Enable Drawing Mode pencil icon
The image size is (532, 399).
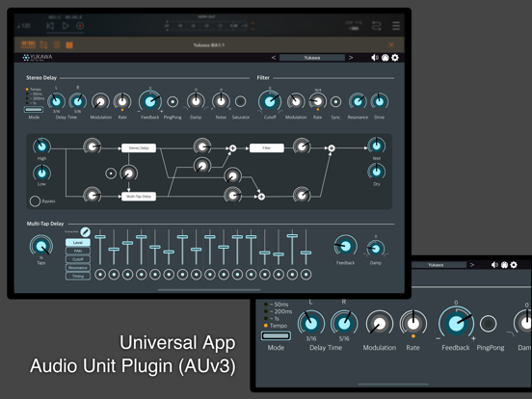pyautogui.click(x=86, y=232)
